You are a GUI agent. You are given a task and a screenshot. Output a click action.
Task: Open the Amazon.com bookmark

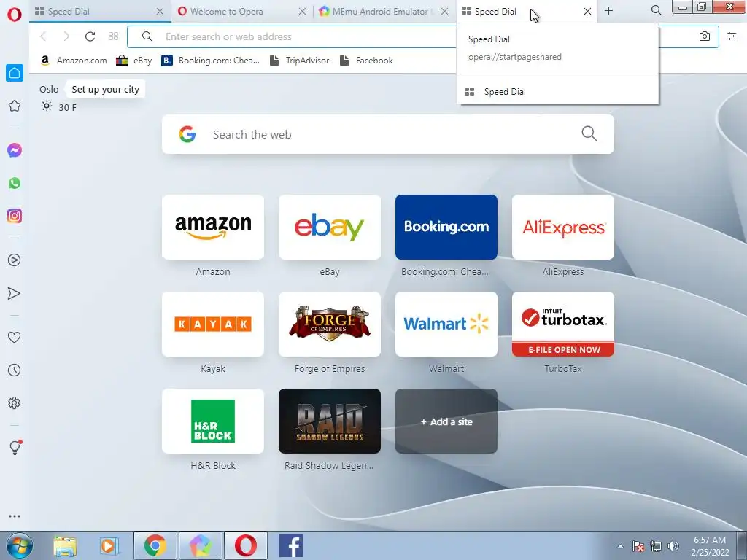pyautogui.click(x=74, y=61)
